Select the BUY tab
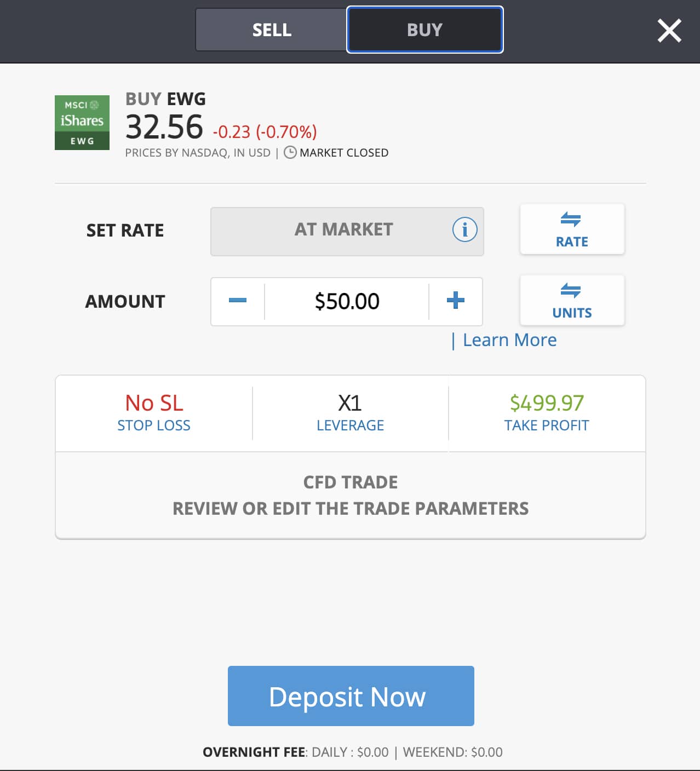 pyautogui.click(x=425, y=30)
